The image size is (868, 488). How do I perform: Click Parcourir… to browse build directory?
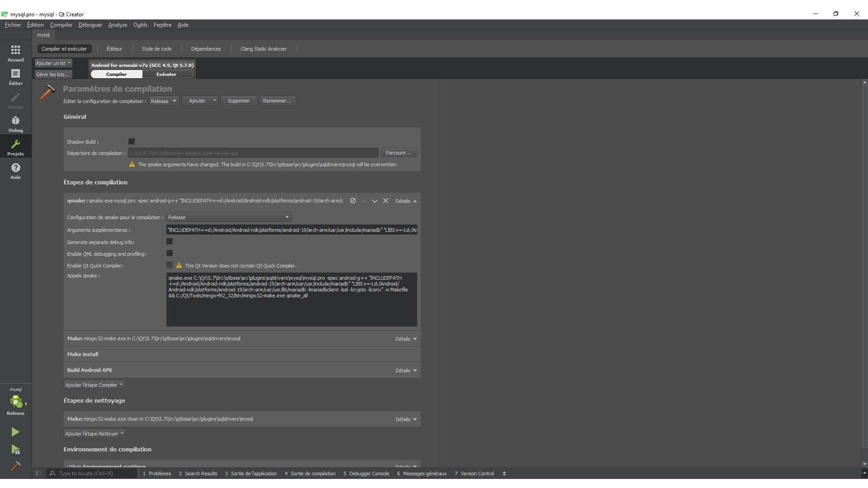398,153
